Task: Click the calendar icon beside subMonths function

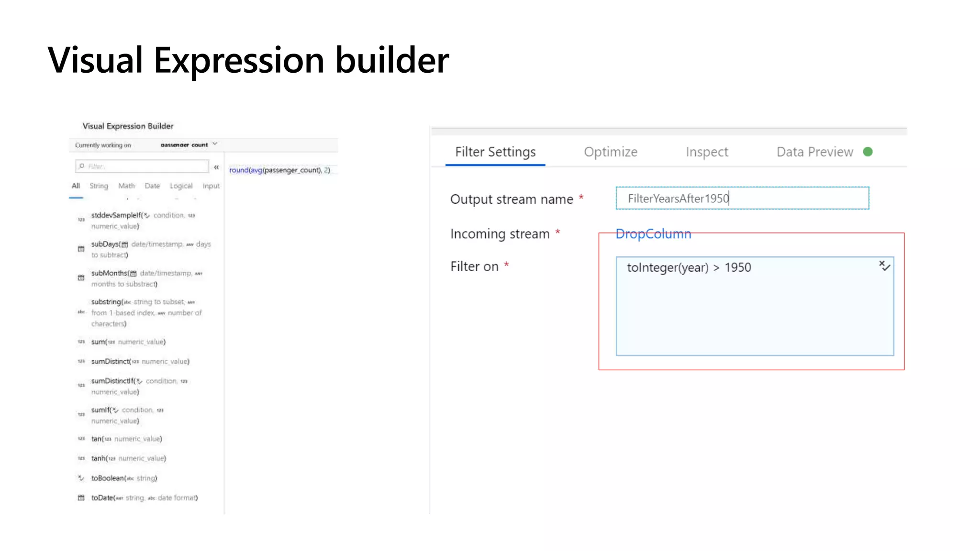Action: [x=81, y=277]
